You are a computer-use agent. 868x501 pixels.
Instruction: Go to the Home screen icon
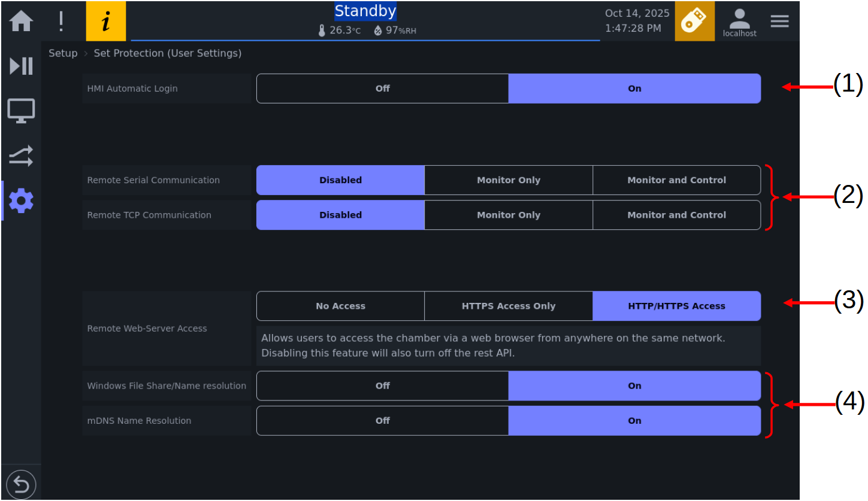tap(21, 21)
